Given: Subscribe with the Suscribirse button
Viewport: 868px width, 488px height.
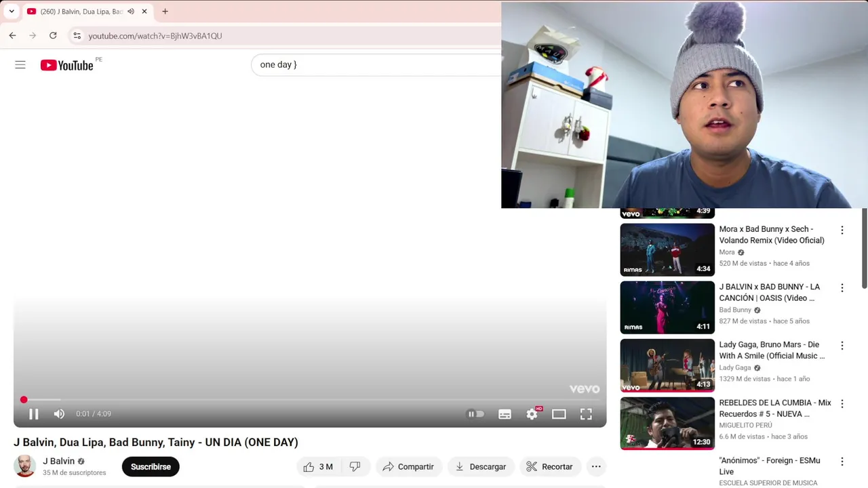Looking at the screenshot, I should click(x=151, y=466).
